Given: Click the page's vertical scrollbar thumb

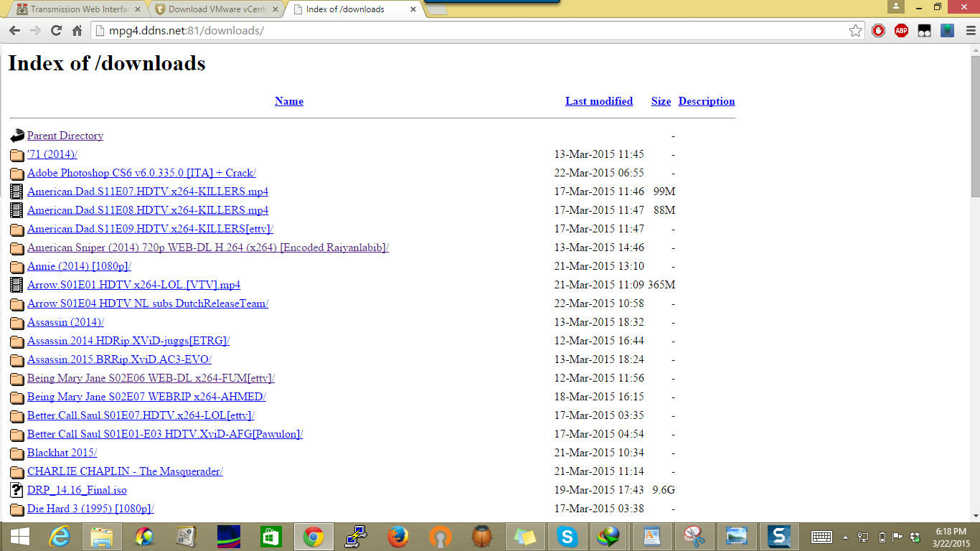Looking at the screenshot, I should coord(974,126).
